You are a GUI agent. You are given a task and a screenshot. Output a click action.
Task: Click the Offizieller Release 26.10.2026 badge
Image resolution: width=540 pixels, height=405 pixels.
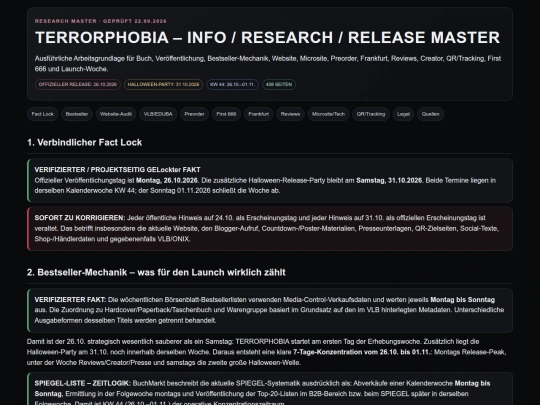pos(78,84)
